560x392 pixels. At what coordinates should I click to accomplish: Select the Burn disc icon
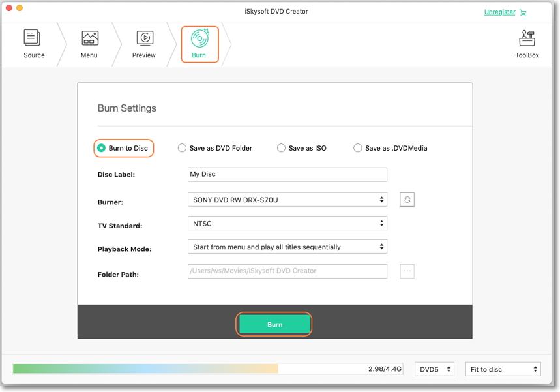pos(199,39)
